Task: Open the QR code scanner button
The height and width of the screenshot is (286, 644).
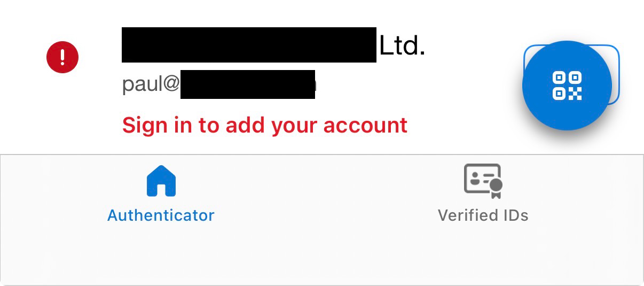Action: click(567, 86)
